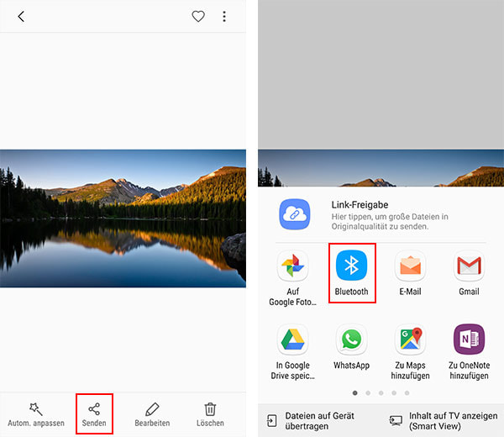Tap the Senden share button
The image size is (504, 437).
93,413
